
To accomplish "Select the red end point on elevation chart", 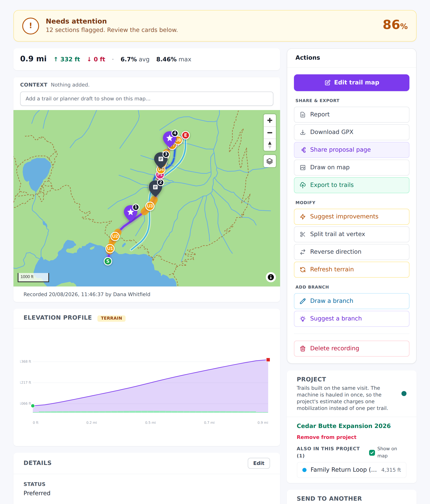I will (268, 360).
